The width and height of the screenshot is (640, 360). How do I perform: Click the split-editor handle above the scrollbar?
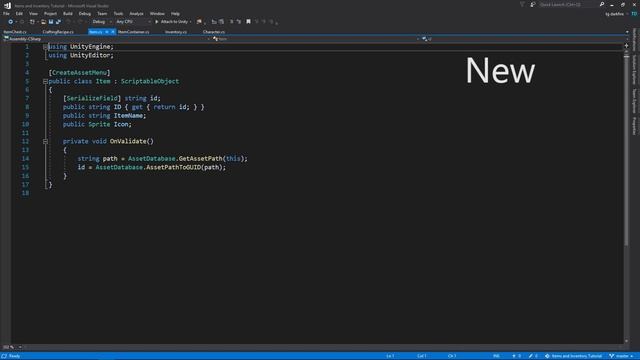pyautogui.click(x=626, y=46)
